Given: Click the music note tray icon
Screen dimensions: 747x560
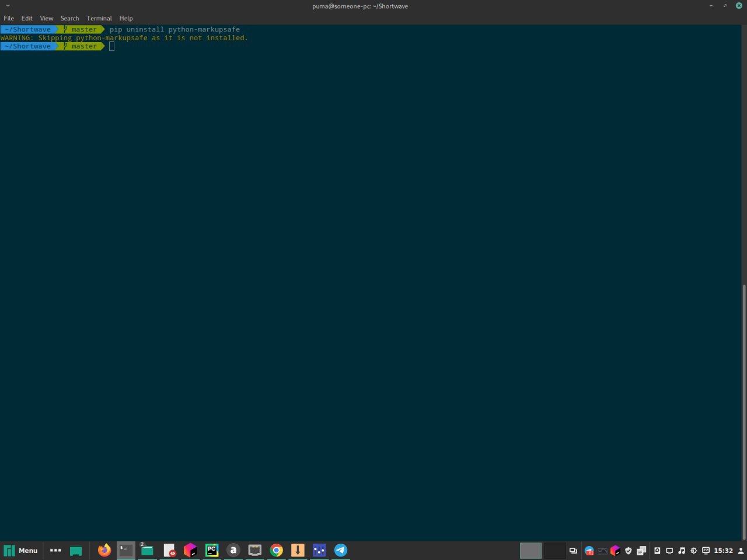Looking at the screenshot, I should (x=682, y=550).
